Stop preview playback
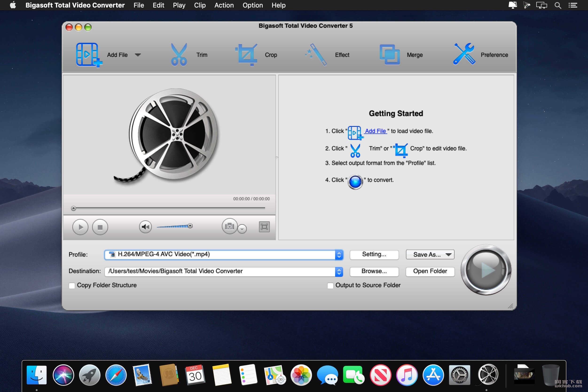This screenshot has width=588, height=392. tap(100, 227)
